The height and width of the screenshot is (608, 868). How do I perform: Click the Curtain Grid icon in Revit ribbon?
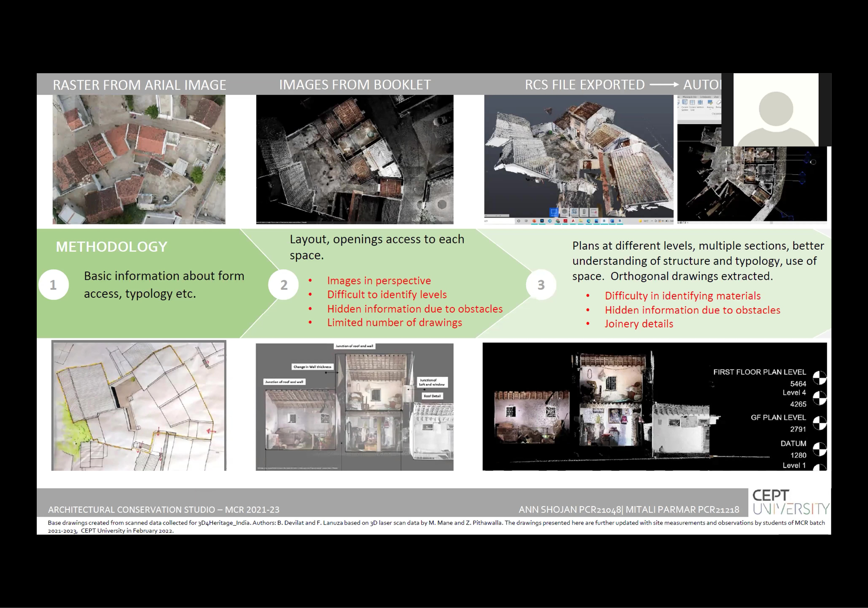pyautogui.click(x=693, y=103)
